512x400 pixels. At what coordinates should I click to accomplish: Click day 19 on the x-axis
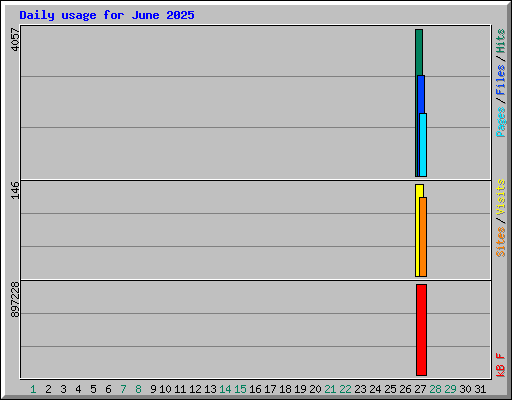[x=300, y=389]
